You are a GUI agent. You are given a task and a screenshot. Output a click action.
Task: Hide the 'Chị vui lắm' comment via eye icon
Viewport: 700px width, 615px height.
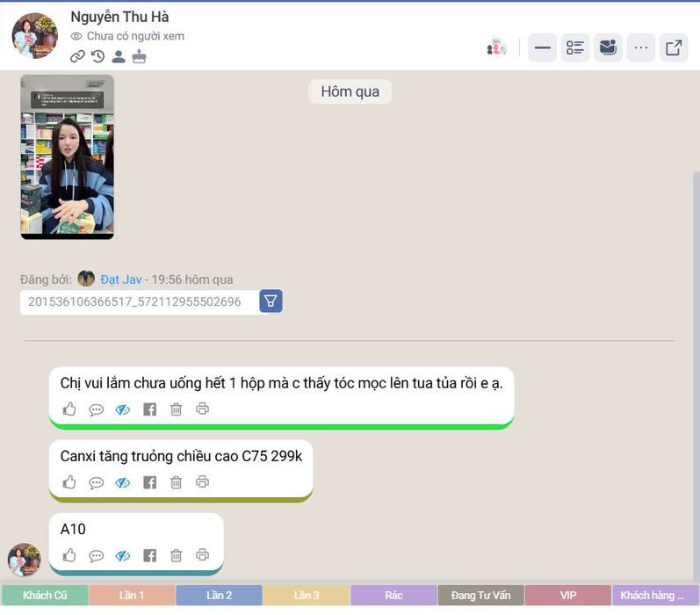pyautogui.click(x=123, y=409)
